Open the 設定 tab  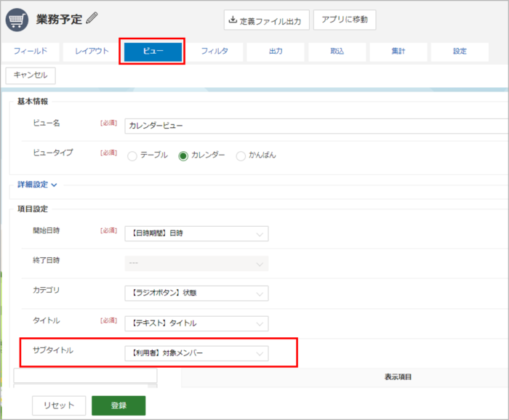(460, 52)
